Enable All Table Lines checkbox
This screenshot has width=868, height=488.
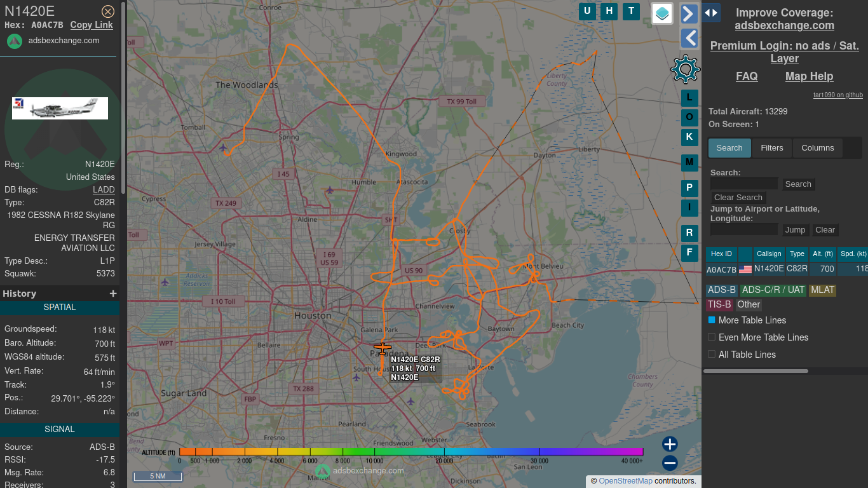pos(712,354)
